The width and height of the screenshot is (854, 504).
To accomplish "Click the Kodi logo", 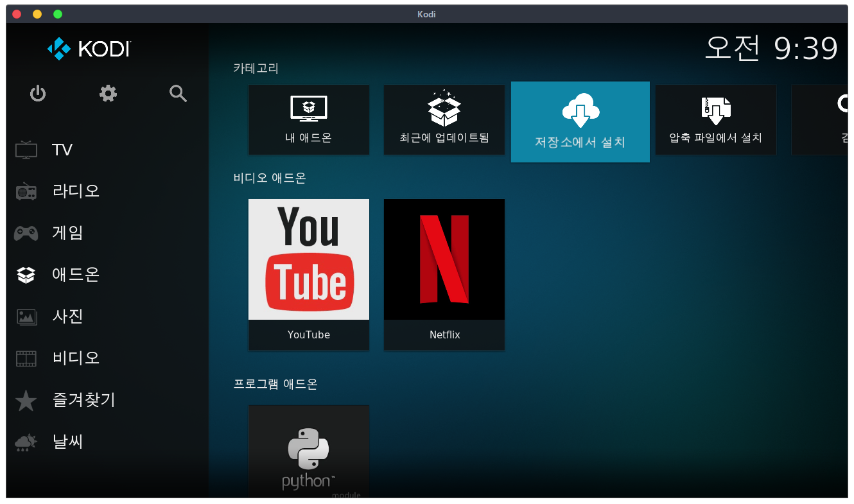I will point(89,49).
